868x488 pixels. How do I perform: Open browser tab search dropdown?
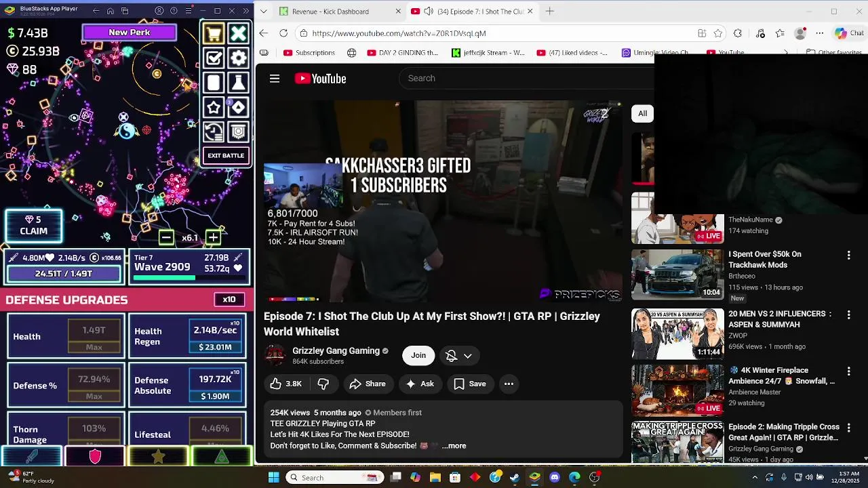tap(263, 12)
